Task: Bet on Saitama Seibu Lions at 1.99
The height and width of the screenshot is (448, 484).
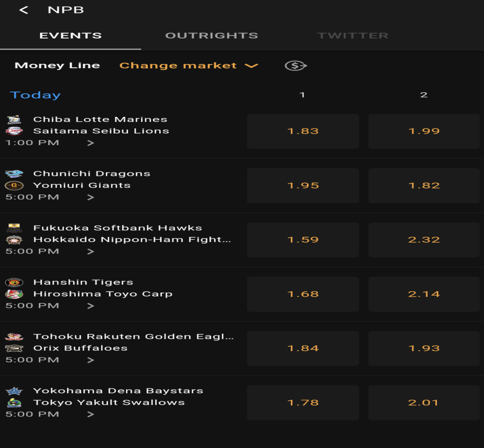Action: click(424, 131)
